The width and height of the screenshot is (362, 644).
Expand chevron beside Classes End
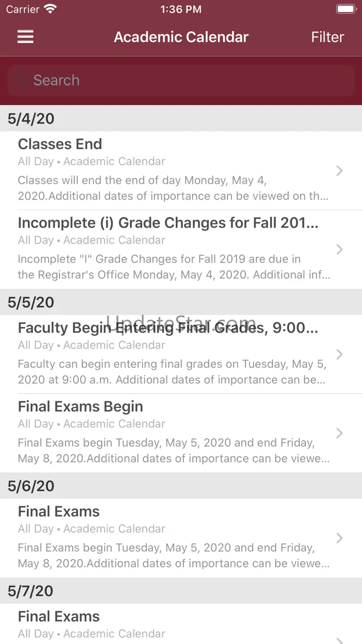tap(339, 171)
